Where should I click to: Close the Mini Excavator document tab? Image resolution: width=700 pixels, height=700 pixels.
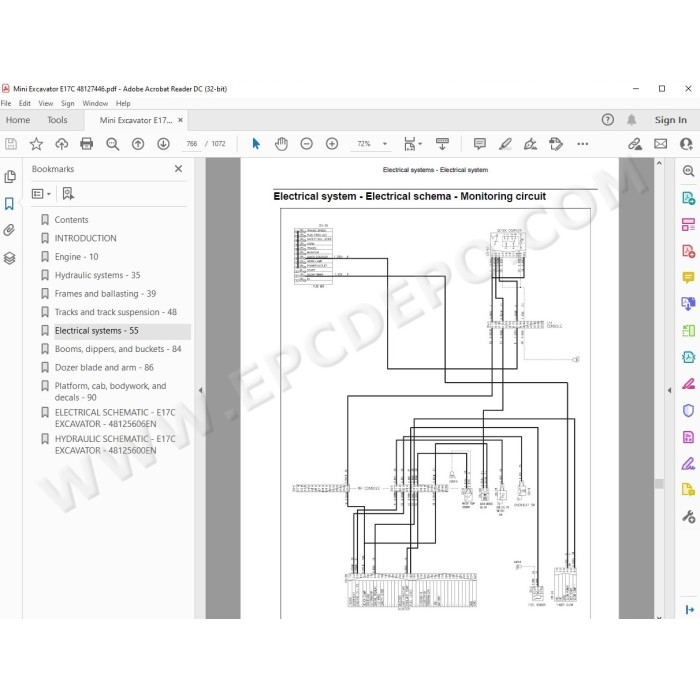[180, 120]
